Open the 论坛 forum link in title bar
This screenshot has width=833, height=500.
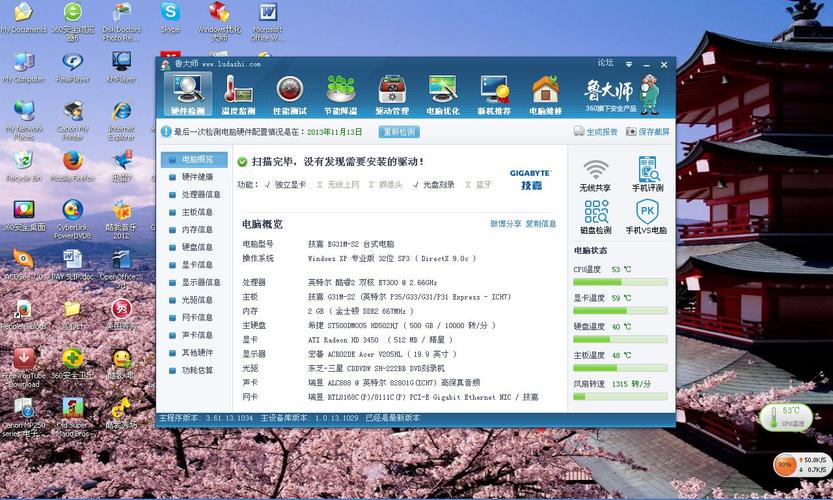605,63
